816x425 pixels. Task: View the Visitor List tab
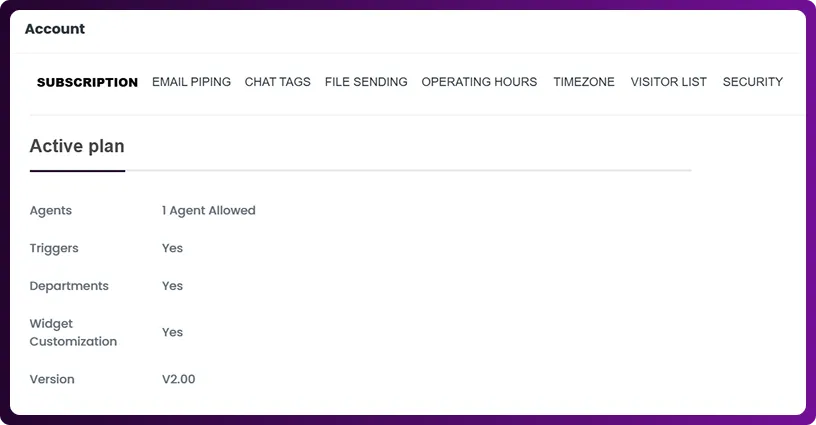pos(668,82)
